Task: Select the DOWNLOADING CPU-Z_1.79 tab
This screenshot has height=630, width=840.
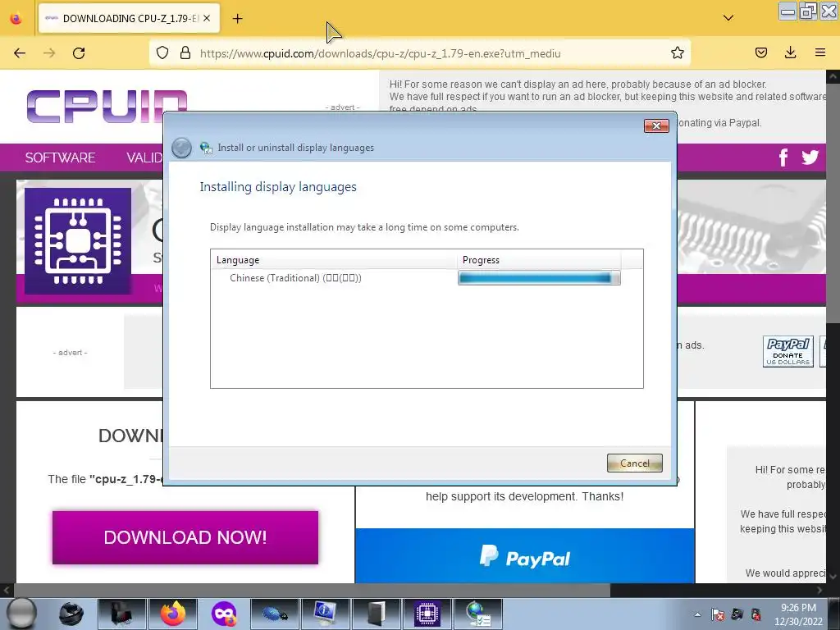Action: point(129,19)
